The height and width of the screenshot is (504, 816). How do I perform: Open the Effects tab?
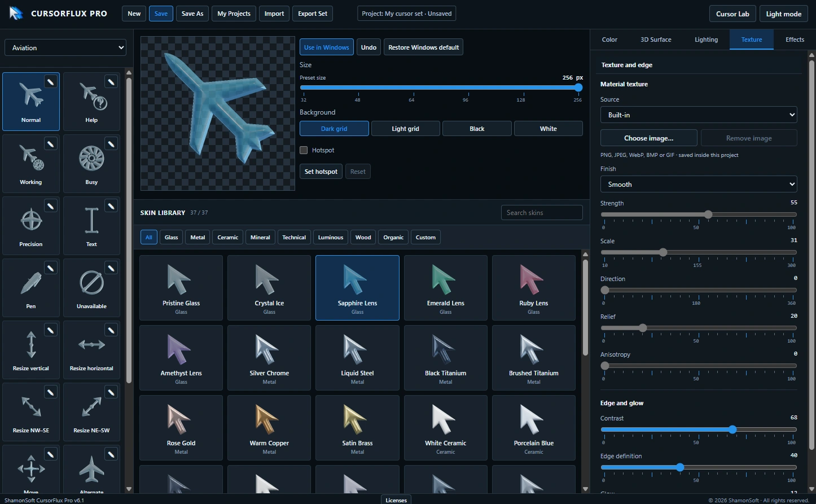(795, 40)
